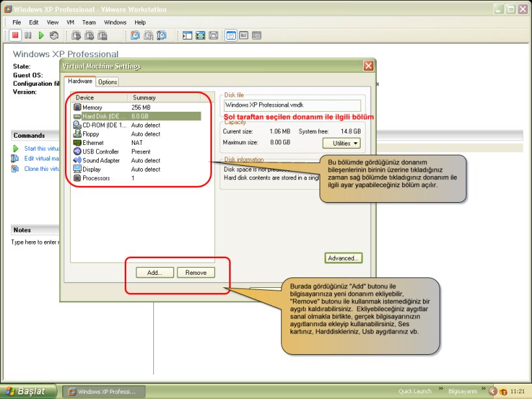Click the Edit virtual machine settings link
Image resolution: width=532 pixels, height=399 pixels.
[42, 158]
